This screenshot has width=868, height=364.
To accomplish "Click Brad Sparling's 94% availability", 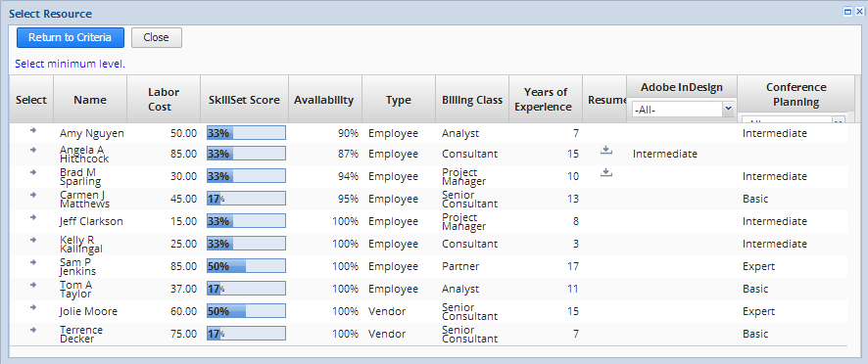I will pyautogui.click(x=347, y=176).
